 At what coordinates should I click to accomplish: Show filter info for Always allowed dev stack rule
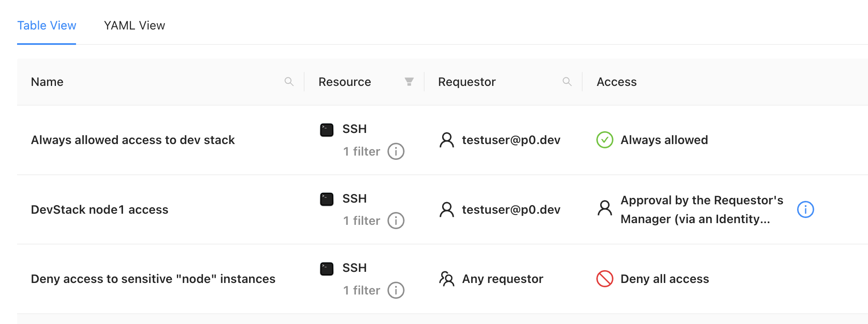coord(396,151)
